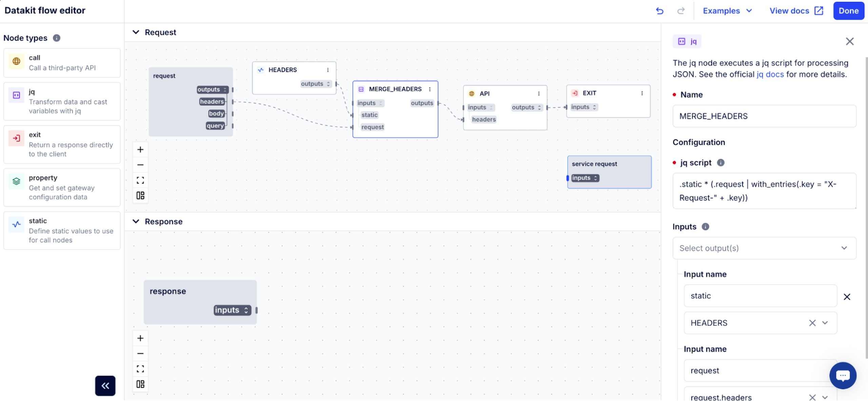The image size is (868, 401).
Task: Click auto-layout icon in Response canvas
Action: click(140, 384)
